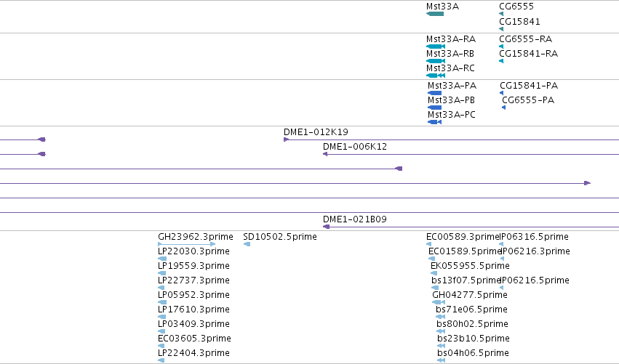This screenshot has height=364, width=619.
Task: Click the LP22404.3prime label
Action: pos(193,353)
